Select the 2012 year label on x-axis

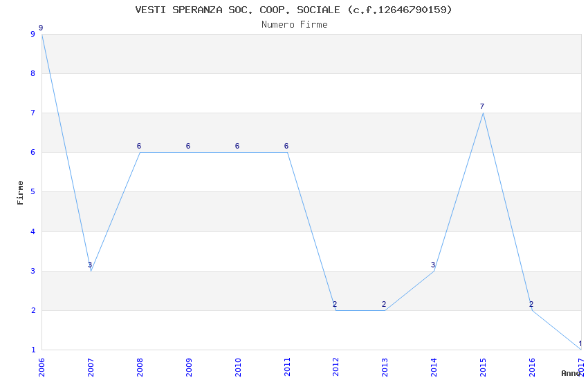pos(336,368)
